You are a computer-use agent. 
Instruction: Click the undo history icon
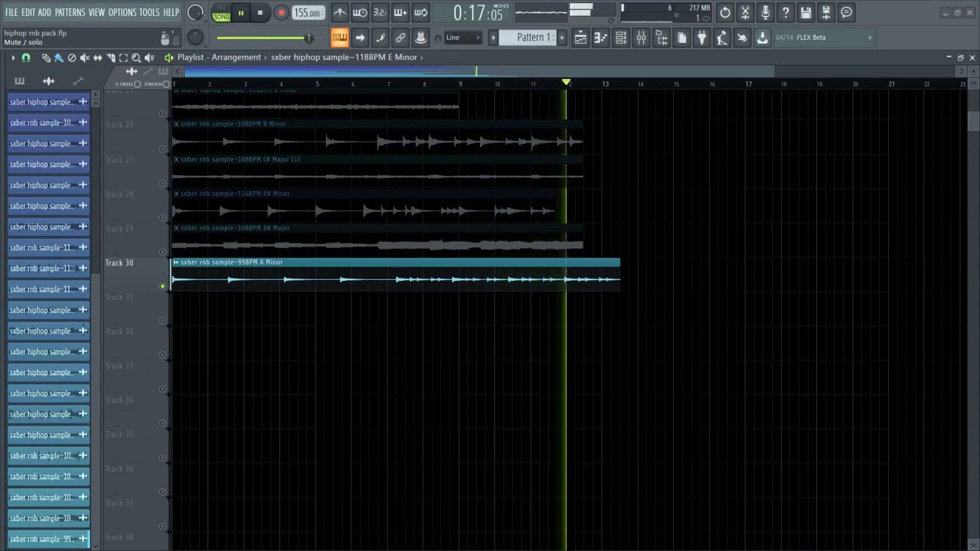(x=725, y=12)
